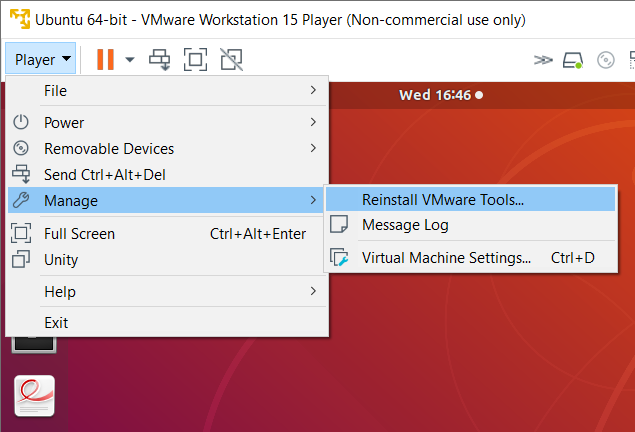Select Unity in the Player menu
Screen dimensions: 635x432
pos(61,260)
